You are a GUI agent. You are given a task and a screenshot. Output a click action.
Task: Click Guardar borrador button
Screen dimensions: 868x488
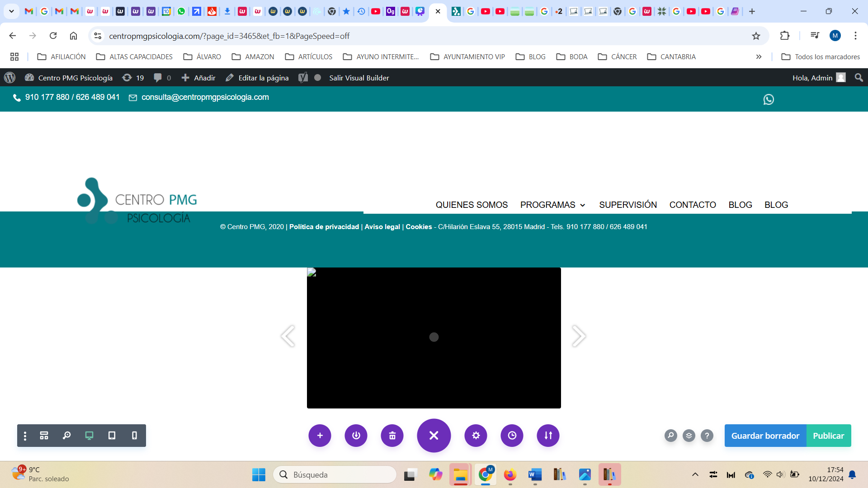click(x=765, y=436)
